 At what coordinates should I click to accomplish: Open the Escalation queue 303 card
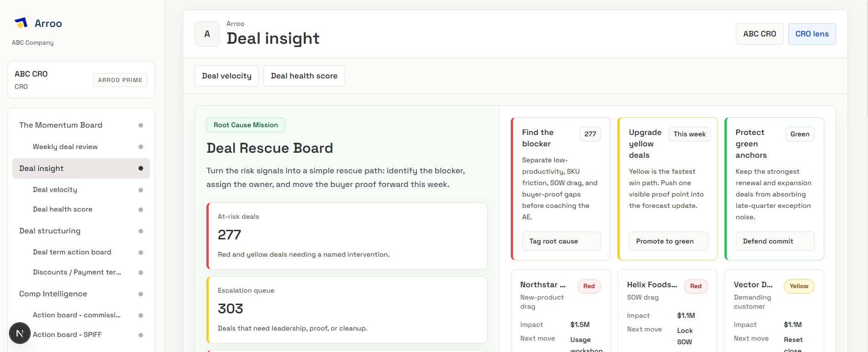click(x=347, y=310)
